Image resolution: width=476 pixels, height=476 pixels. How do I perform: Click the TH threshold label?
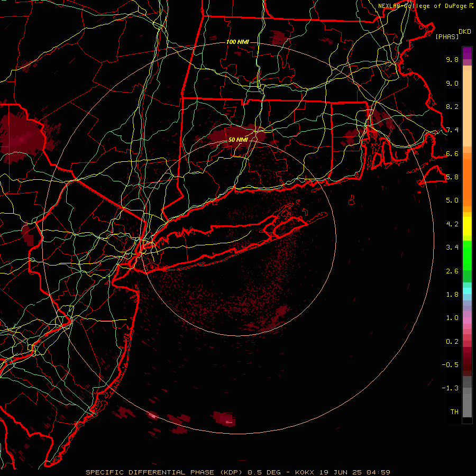(x=454, y=412)
